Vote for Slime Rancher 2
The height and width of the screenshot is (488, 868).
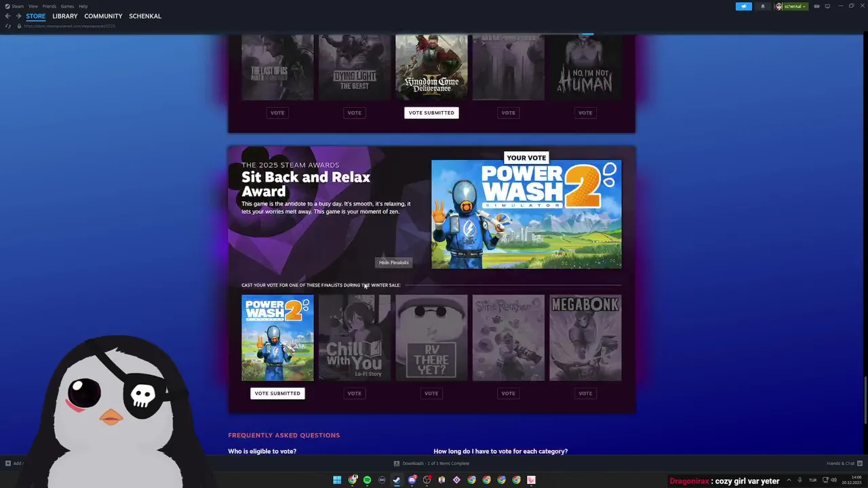pyautogui.click(x=509, y=393)
